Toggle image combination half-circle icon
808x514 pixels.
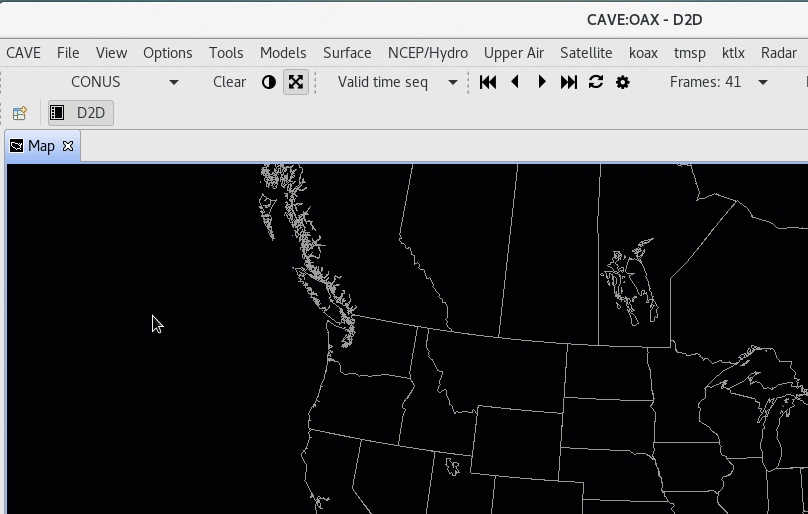click(x=268, y=82)
